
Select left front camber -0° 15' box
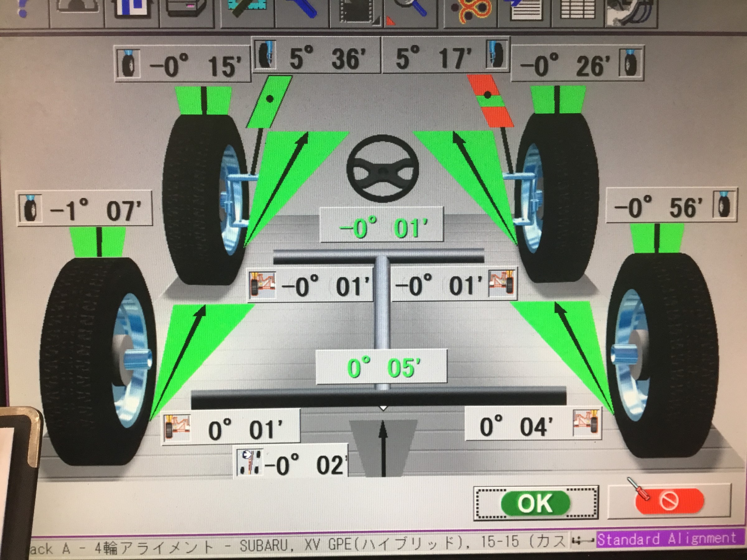click(x=182, y=64)
